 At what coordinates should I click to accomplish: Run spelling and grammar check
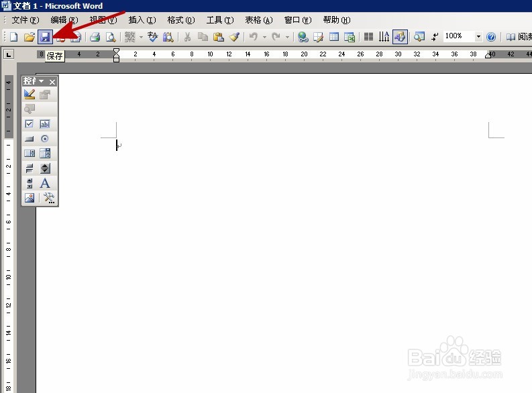pos(153,37)
